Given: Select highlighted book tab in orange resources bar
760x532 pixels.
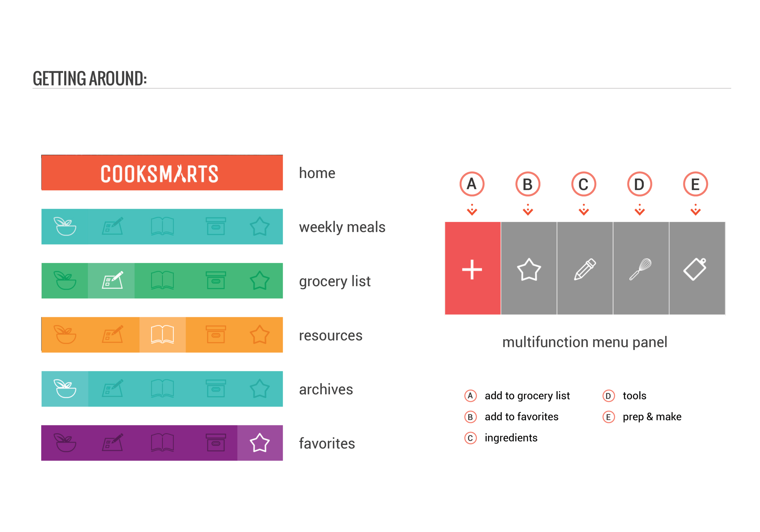Looking at the screenshot, I should [x=163, y=335].
